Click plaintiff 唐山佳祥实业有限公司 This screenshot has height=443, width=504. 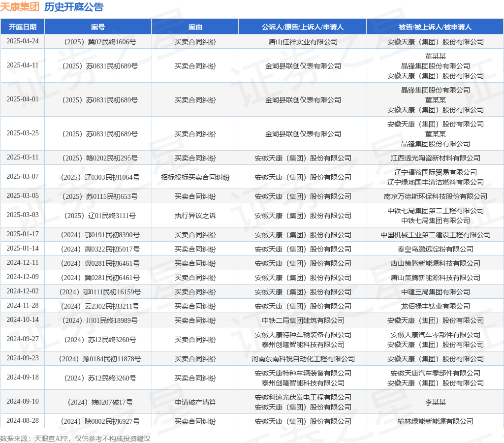click(303, 42)
